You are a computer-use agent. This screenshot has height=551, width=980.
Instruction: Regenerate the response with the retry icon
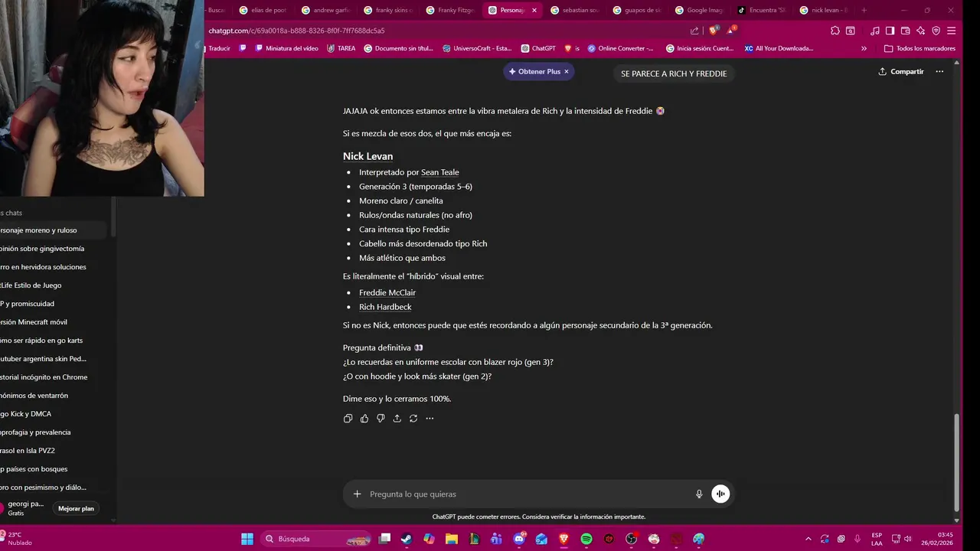[x=413, y=419]
